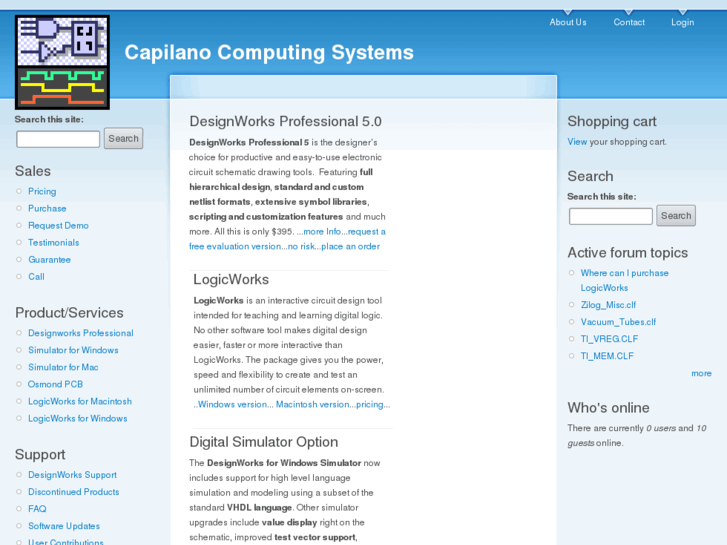The image size is (727, 545).
Task: Open Simulator for Mac link
Action: pyautogui.click(x=63, y=367)
